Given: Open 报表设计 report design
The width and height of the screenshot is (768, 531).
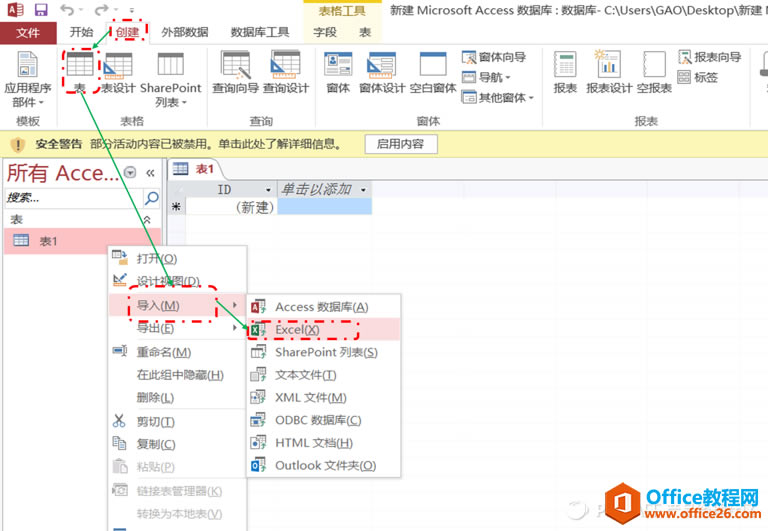Looking at the screenshot, I should coord(609,72).
